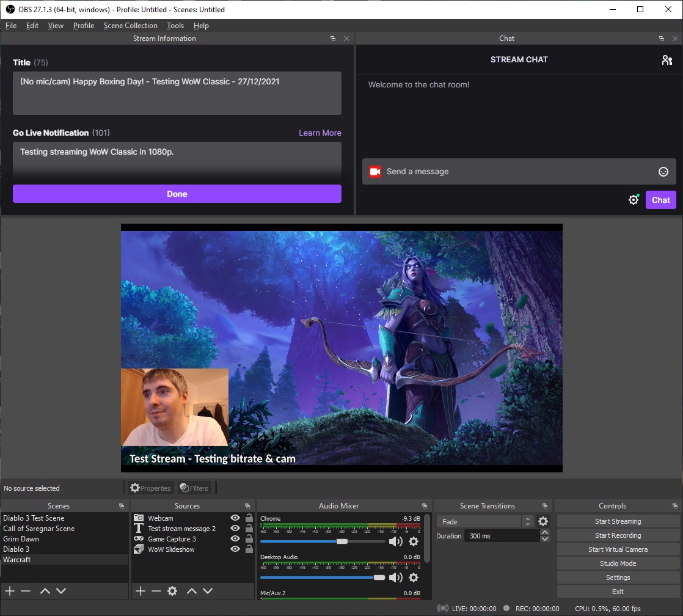
Task: Open source properties gear in Sources panel
Action: (172, 591)
